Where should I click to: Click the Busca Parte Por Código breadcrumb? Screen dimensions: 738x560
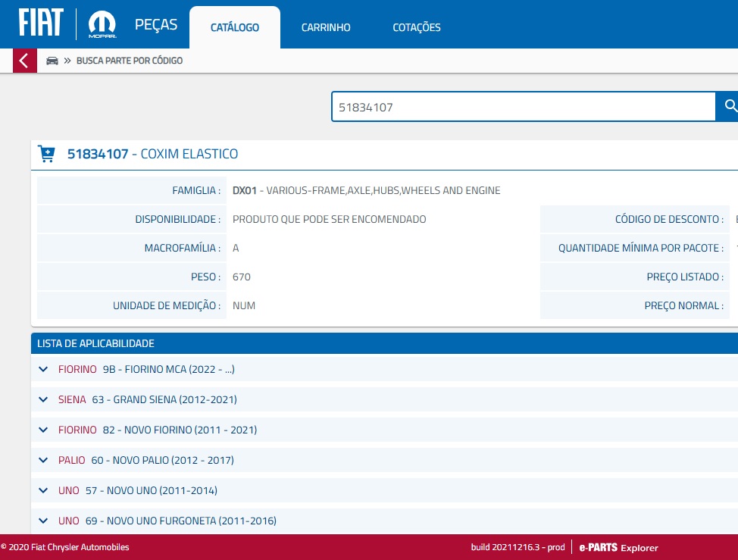tap(130, 61)
